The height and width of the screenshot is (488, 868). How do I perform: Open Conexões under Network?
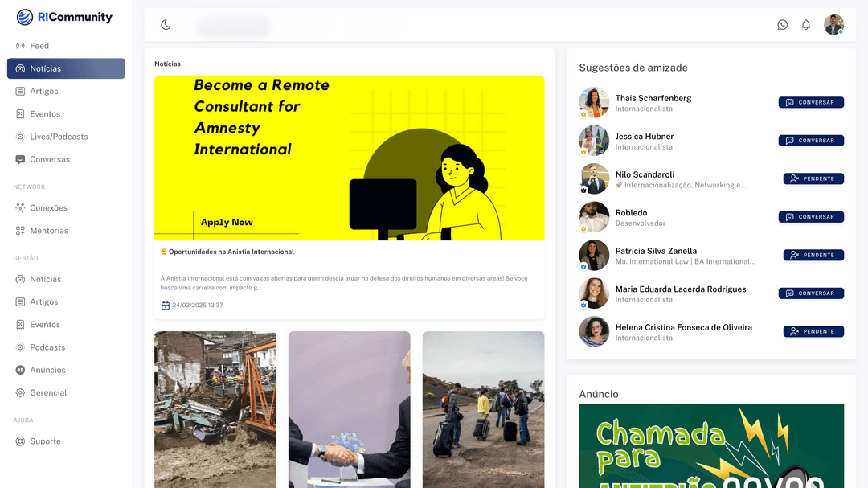[66, 208]
